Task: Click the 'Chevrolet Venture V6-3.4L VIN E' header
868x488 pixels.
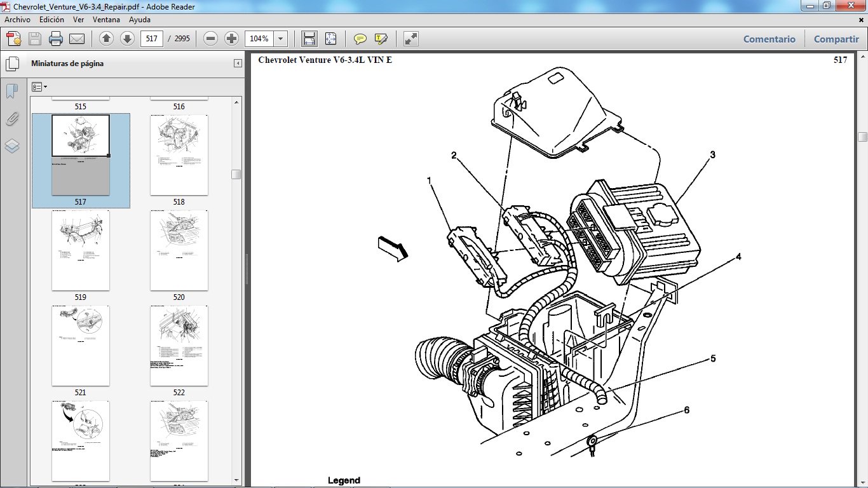Action: (325, 60)
